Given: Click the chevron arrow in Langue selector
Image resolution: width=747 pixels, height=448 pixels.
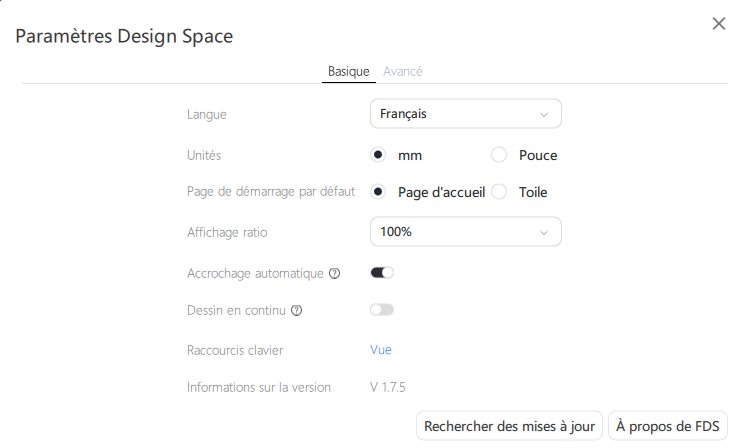Looking at the screenshot, I should point(544,115).
